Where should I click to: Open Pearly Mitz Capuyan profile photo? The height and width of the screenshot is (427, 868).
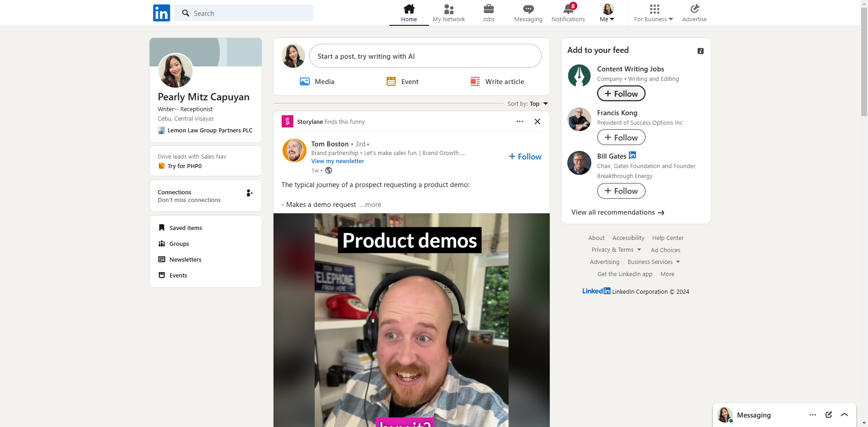click(175, 70)
